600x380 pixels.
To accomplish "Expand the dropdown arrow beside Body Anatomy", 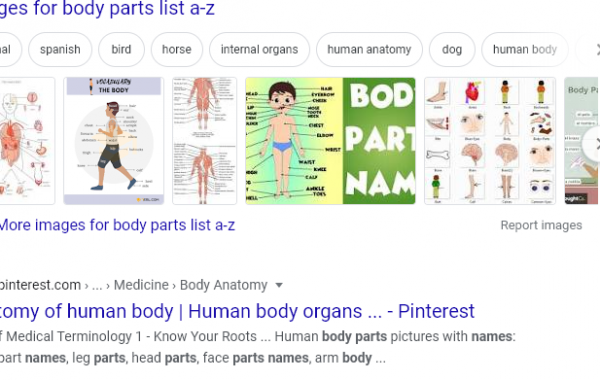I will pyautogui.click(x=279, y=285).
